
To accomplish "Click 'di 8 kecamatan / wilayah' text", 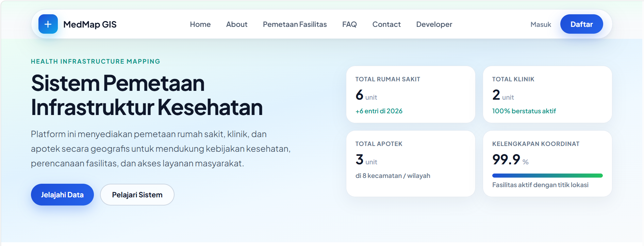I will (x=393, y=176).
